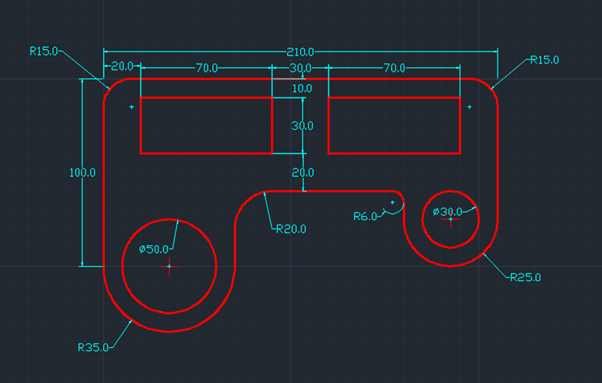Select the R20.0 radius dimension label
This screenshot has width=602, height=383.
pos(291,229)
